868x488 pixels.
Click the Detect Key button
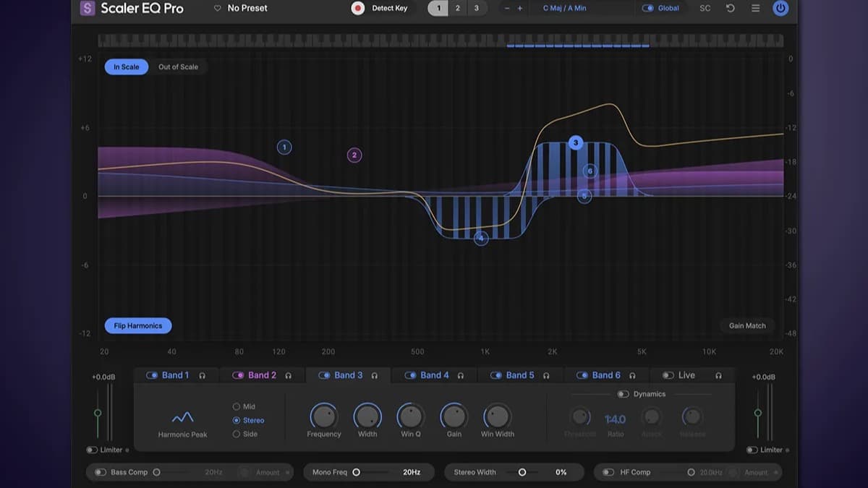pos(390,8)
